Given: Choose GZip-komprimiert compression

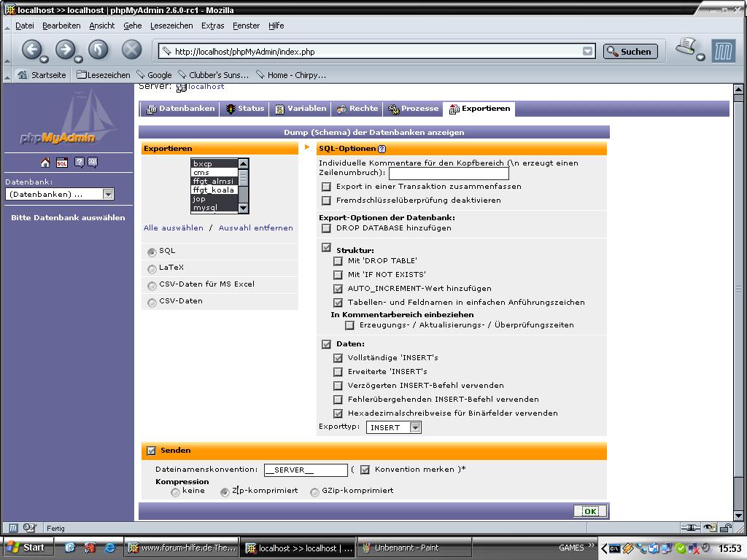Looking at the screenshot, I should pos(315,492).
